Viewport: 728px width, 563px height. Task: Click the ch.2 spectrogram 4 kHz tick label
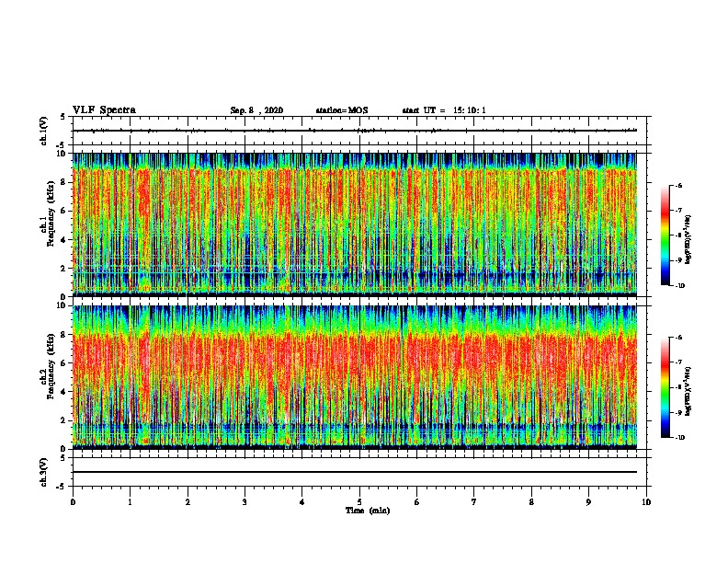click(x=63, y=392)
